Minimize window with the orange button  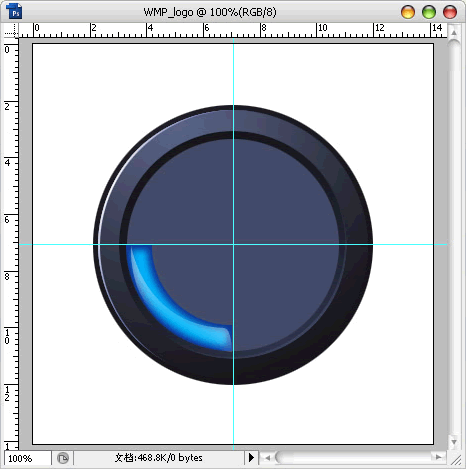pos(408,12)
